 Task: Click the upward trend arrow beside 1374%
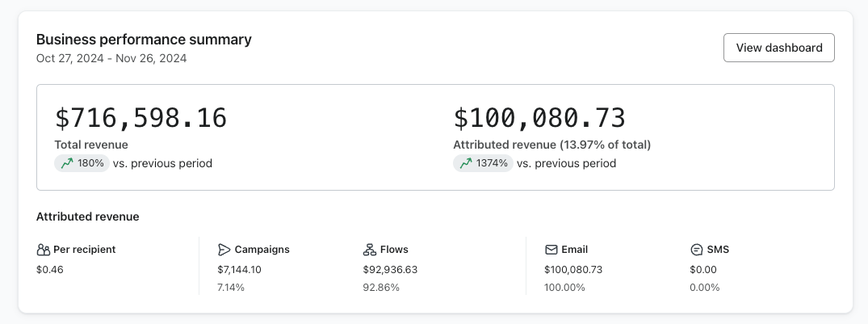pos(465,163)
